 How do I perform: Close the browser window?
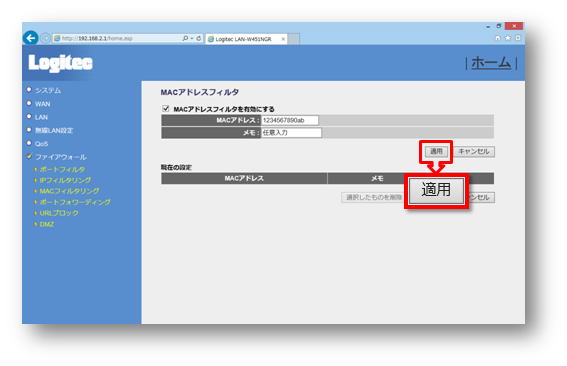pos(514,26)
